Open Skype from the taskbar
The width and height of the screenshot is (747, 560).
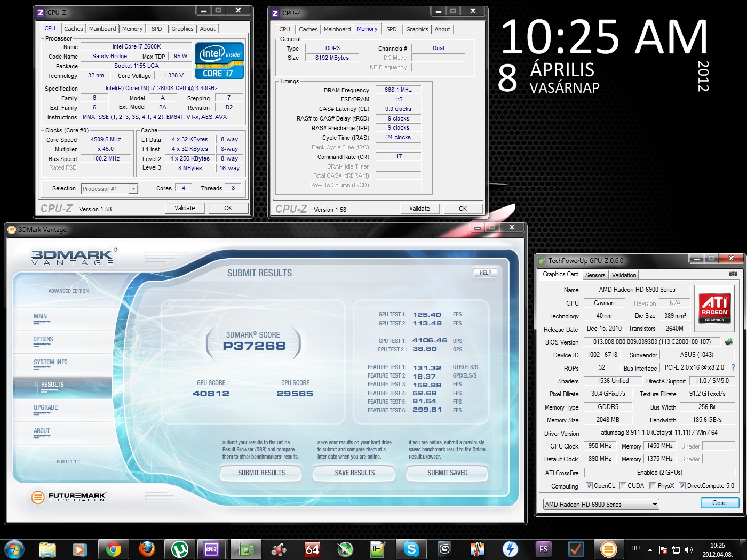click(411, 549)
